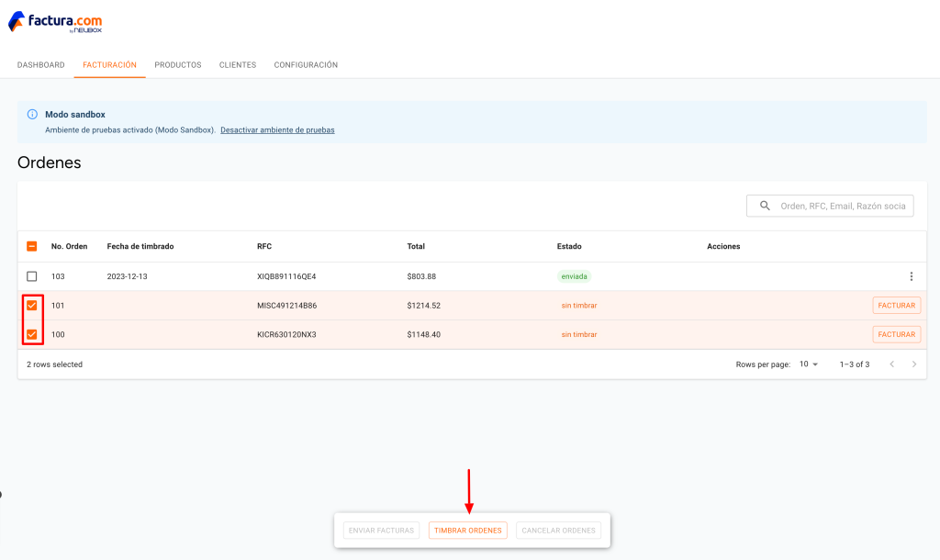Click Facturar button for order 101

coord(896,305)
